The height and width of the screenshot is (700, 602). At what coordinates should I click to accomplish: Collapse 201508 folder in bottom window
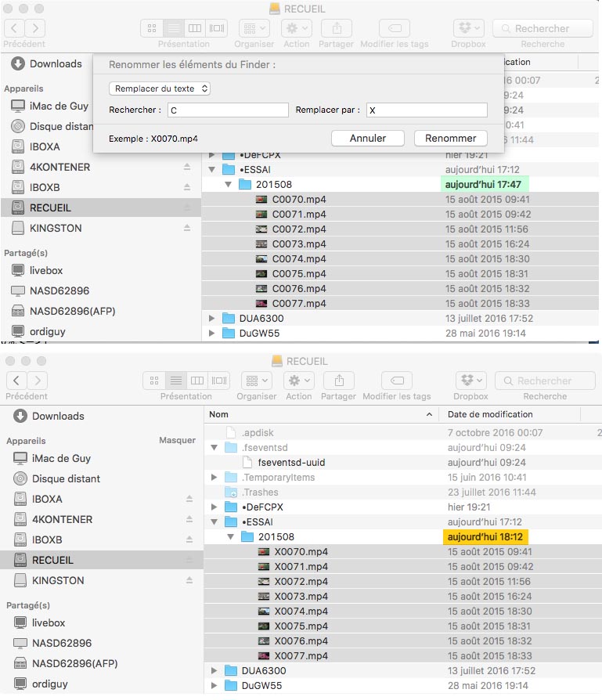230,536
